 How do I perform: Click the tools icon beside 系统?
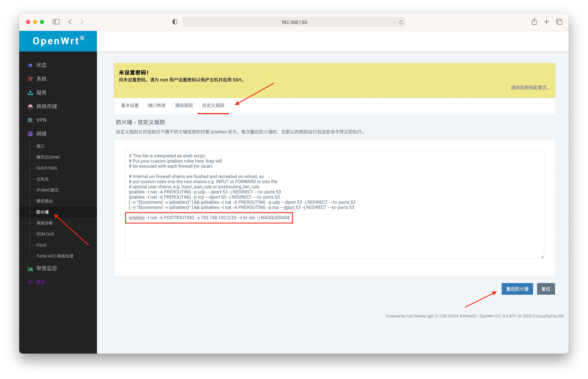point(30,79)
